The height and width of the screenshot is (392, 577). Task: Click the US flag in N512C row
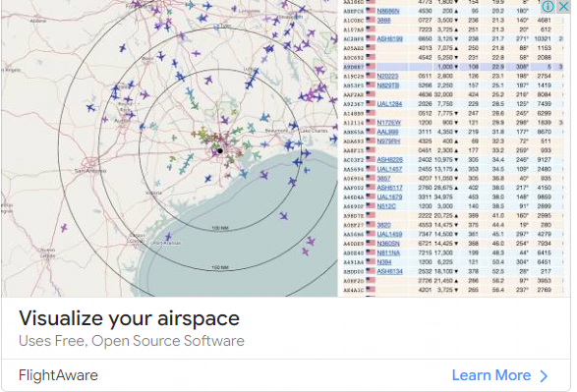tap(371, 206)
